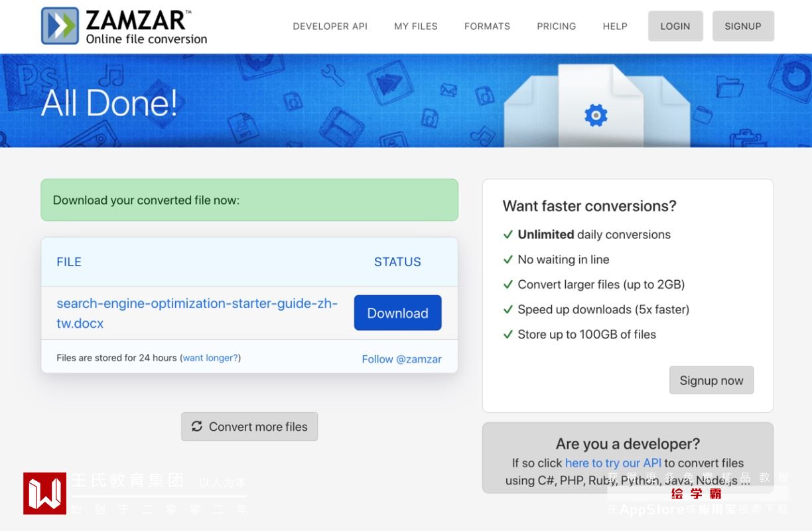Click the Signup now button

[711, 380]
